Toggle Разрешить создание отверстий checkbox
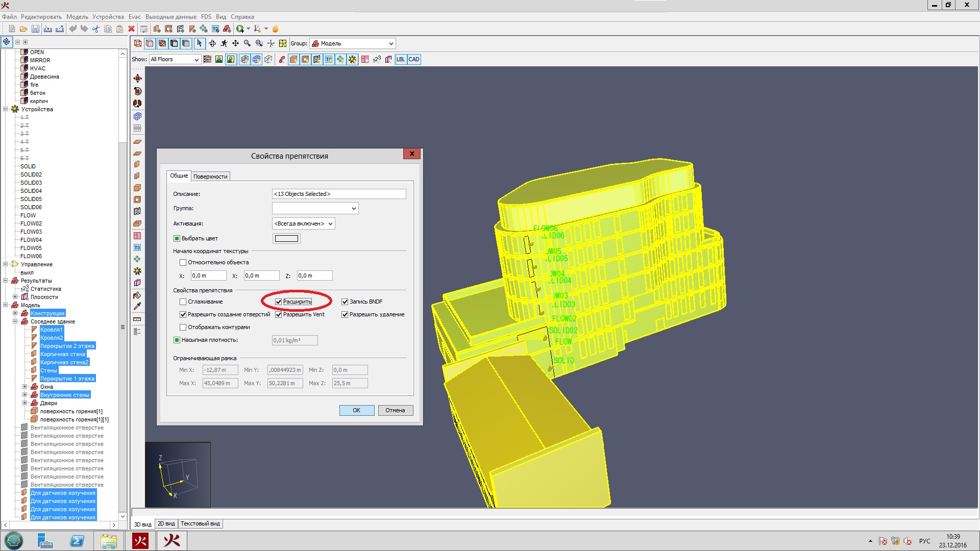This screenshot has height=551, width=980. click(x=182, y=314)
